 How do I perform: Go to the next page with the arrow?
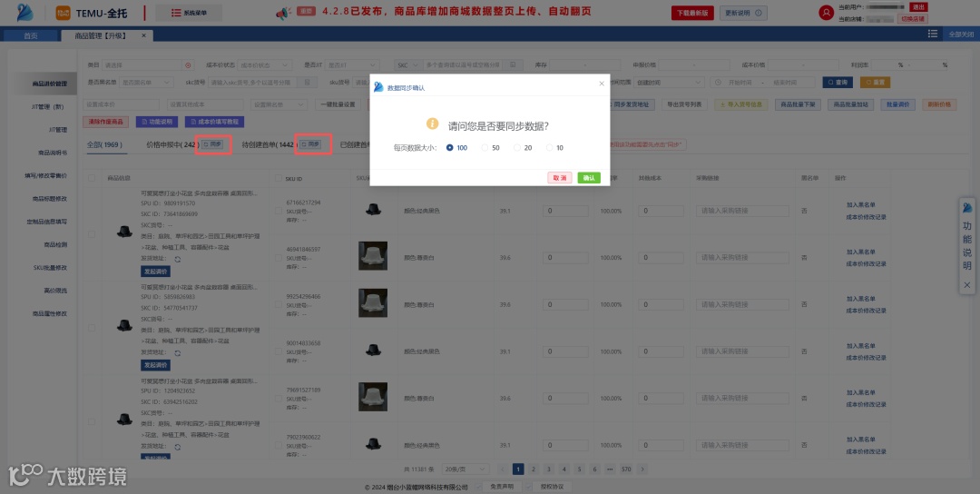coord(642,469)
